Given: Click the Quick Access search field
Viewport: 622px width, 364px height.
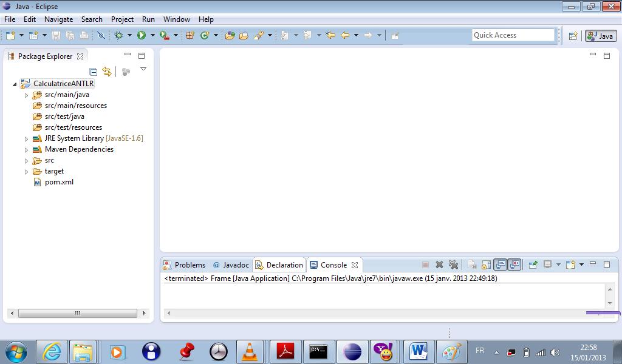Looking at the screenshot, I should click(x=513, y=35).
